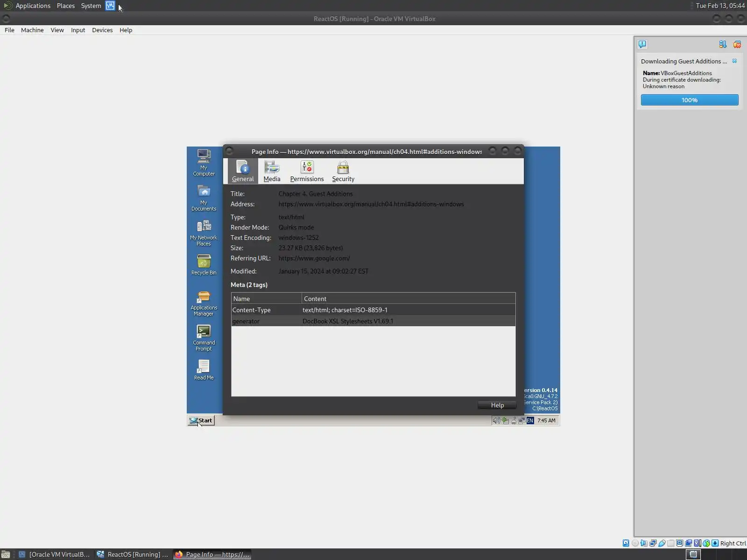Click the Right Ctrl host key label
Screen dimensions: 747x560
click(x=733, y=543)
